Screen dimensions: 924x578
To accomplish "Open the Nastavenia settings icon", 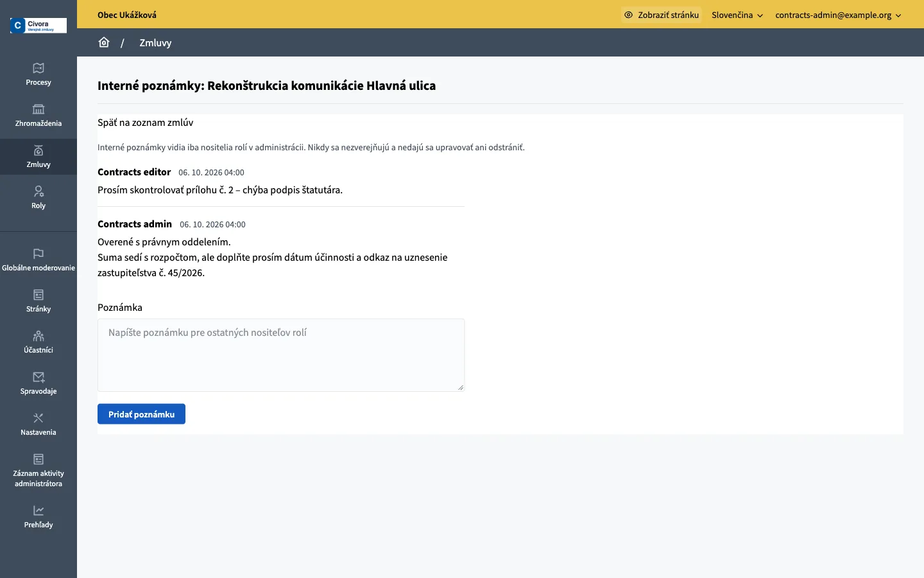I will [38, 418].
